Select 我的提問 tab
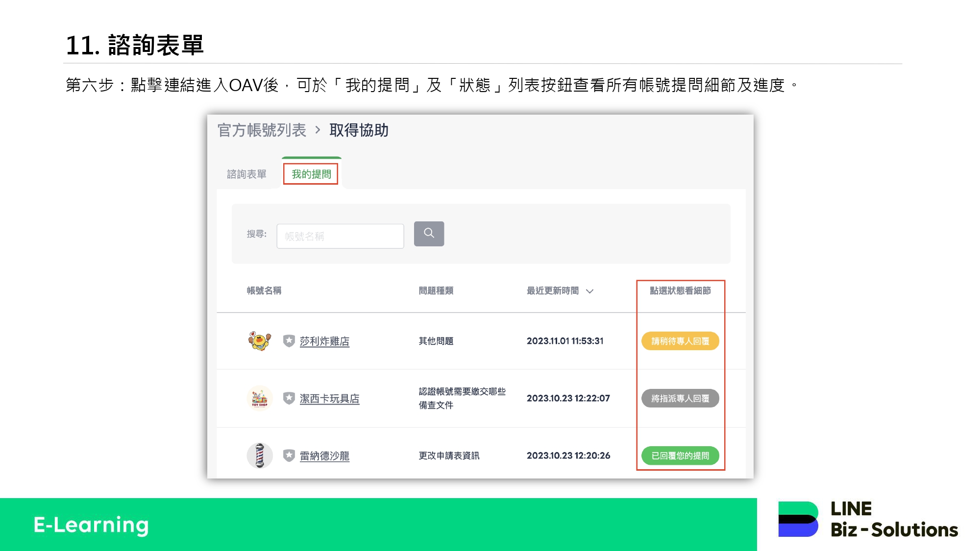 point(311,174)
